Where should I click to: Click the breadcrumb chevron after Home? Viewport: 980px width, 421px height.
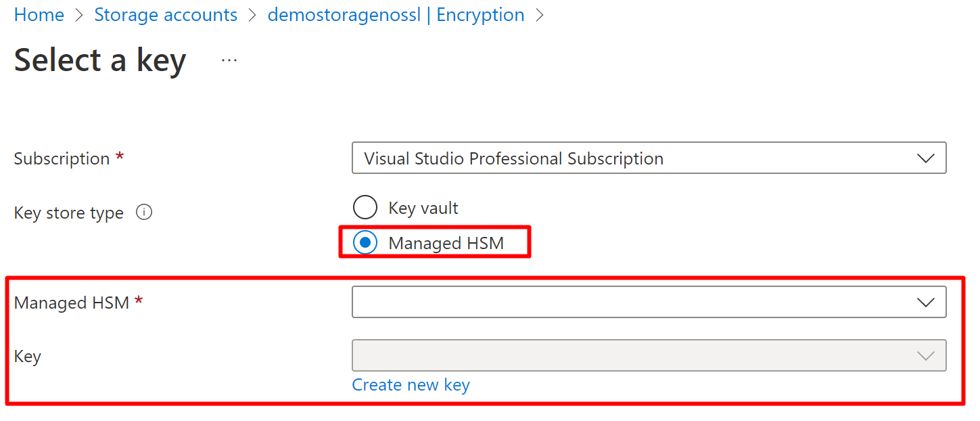pyautogui.click(x=79, y=15)
